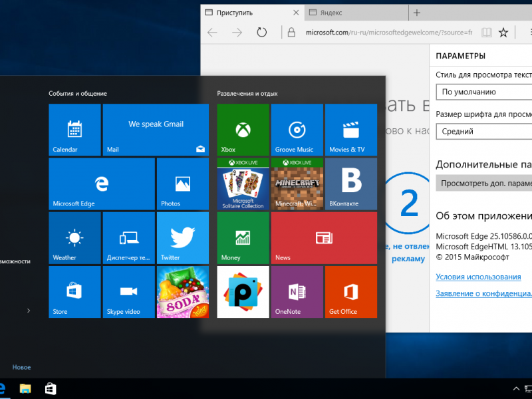Show hidden tray icons chevron

pyautogui.click(x=516, y=389)
